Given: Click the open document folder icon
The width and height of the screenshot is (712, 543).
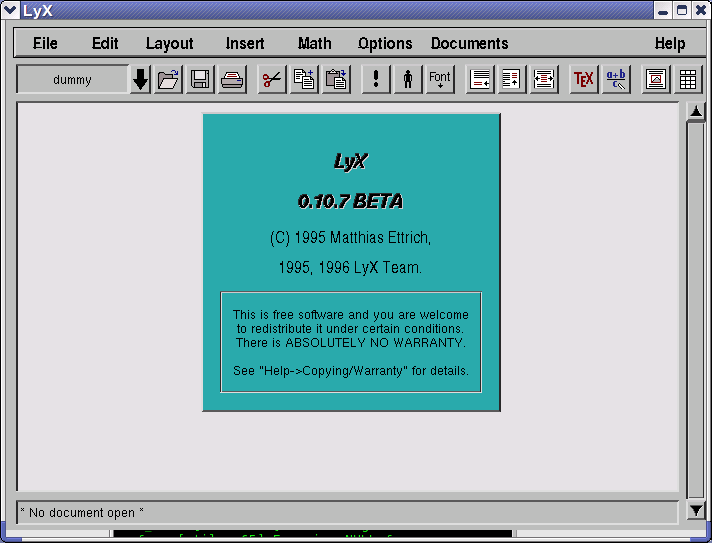Looking at the screenshot, I should click(168, 79).
